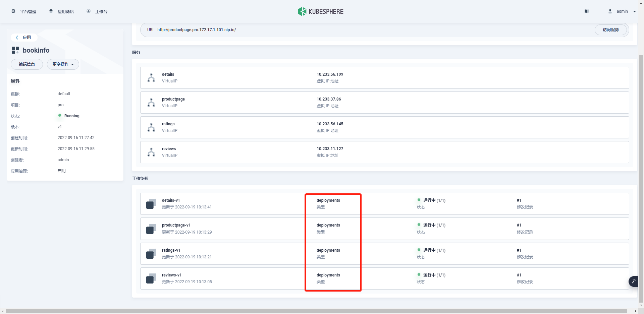Image resolution: width=644 pixels, height=314 pixels.
Task: Click the scroll-right arrow of horizontal scrollbar
Action: pyautogui.click(x=635, y=311)
